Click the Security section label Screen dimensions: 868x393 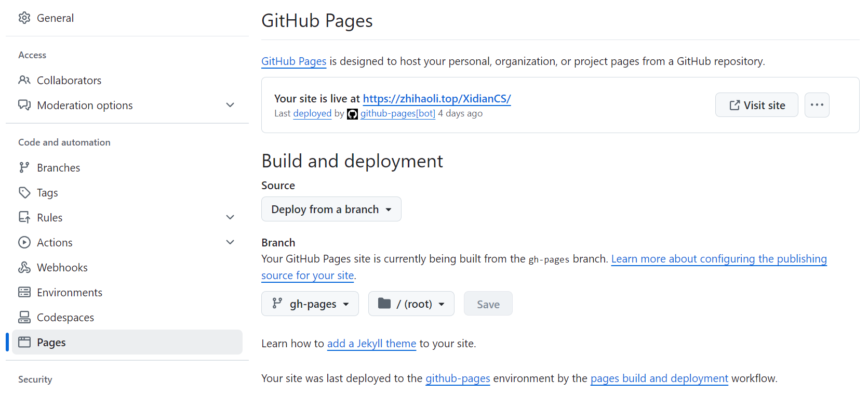tap(35, 379)
